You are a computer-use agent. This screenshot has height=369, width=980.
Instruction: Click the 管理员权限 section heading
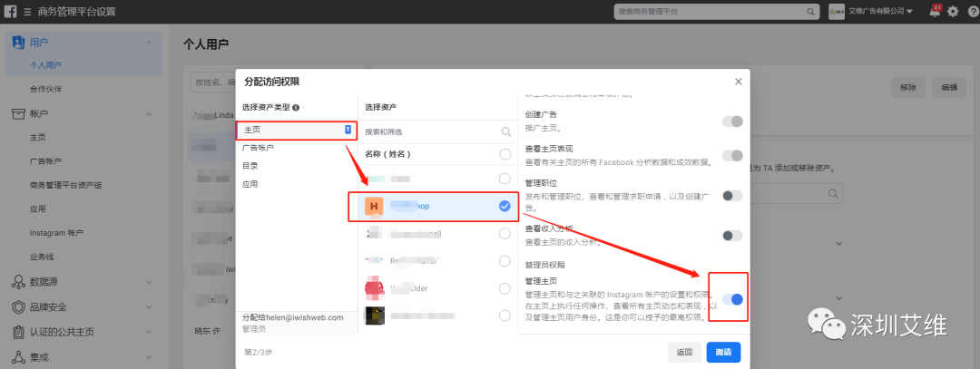pyautogui.click(x=546, y=265)
